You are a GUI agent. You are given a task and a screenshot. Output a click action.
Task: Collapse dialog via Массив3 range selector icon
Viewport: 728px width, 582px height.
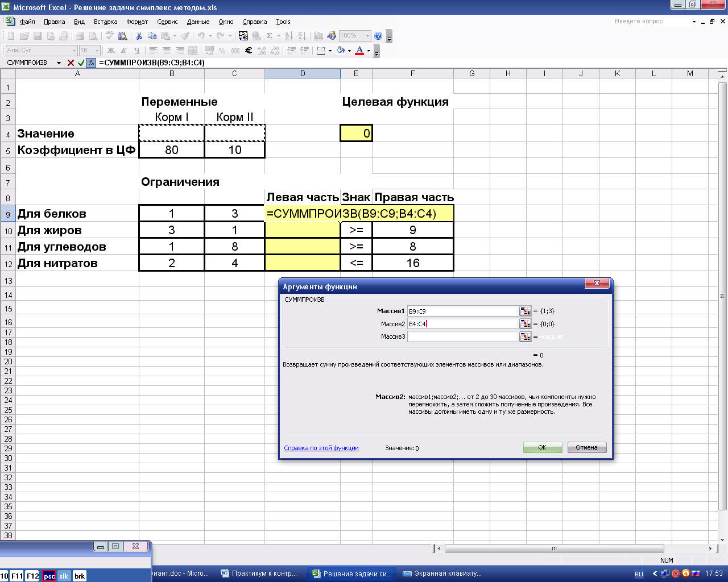525,336
